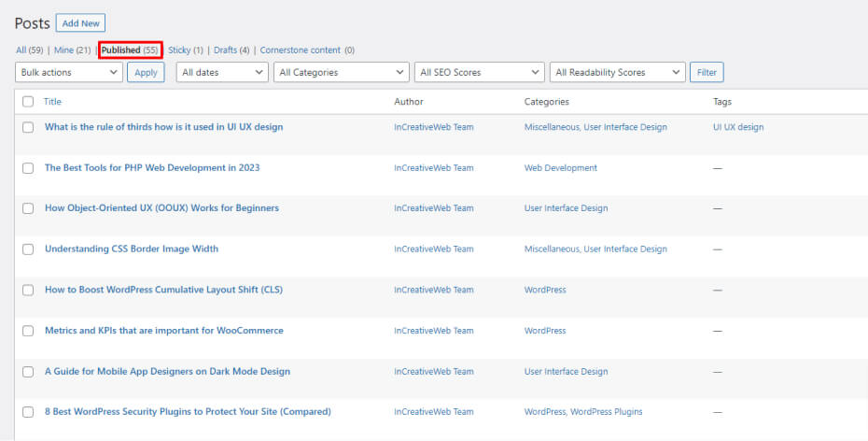Open the How Object-Oriented UX post
The image size is (868, 441).
(x=161, y=208)
